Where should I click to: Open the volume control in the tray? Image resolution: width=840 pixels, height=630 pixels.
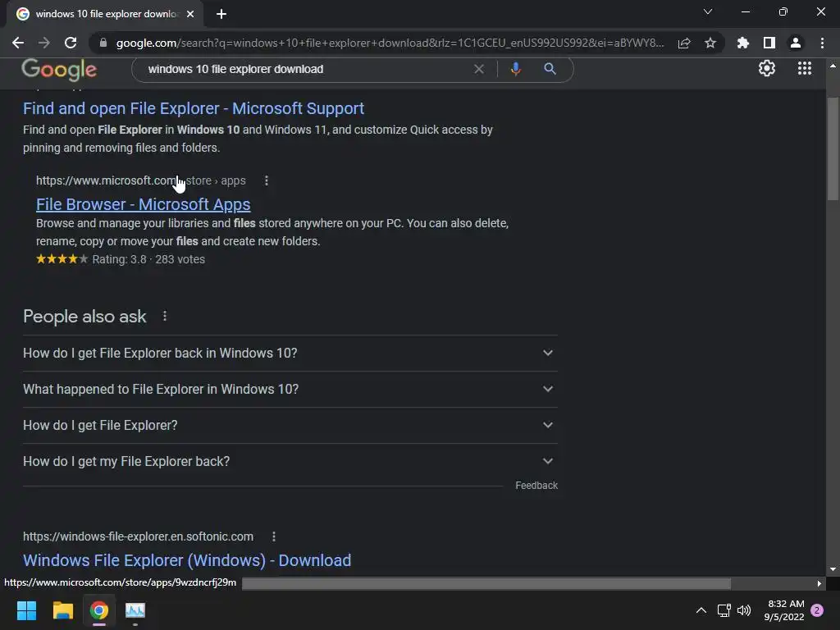(744, 610)
